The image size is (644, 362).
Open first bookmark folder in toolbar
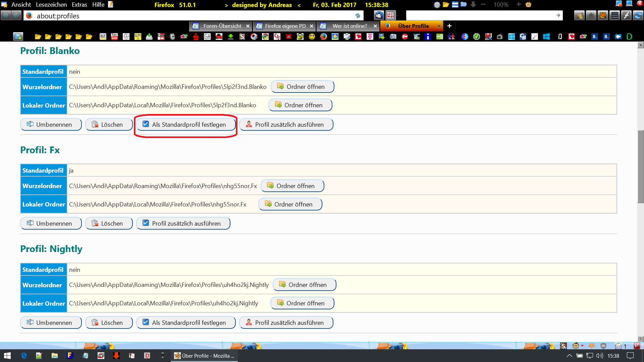(x=38, y=37)
